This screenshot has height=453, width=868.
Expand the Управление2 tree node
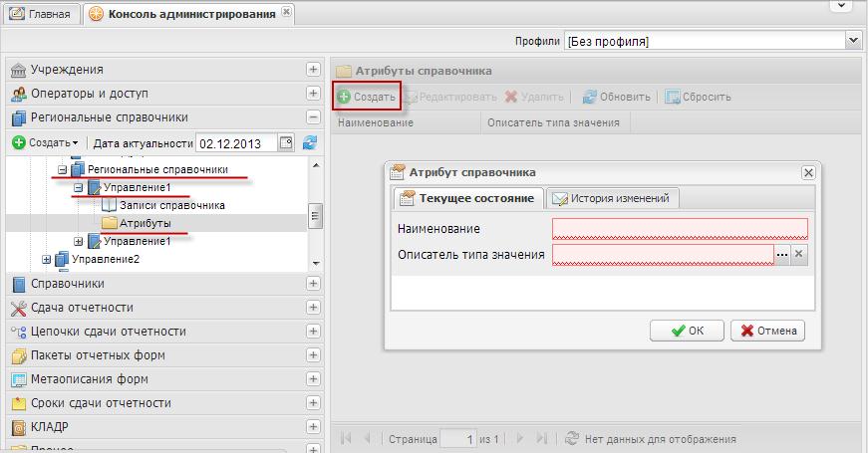pyautogui.click(x=47, y=259)
